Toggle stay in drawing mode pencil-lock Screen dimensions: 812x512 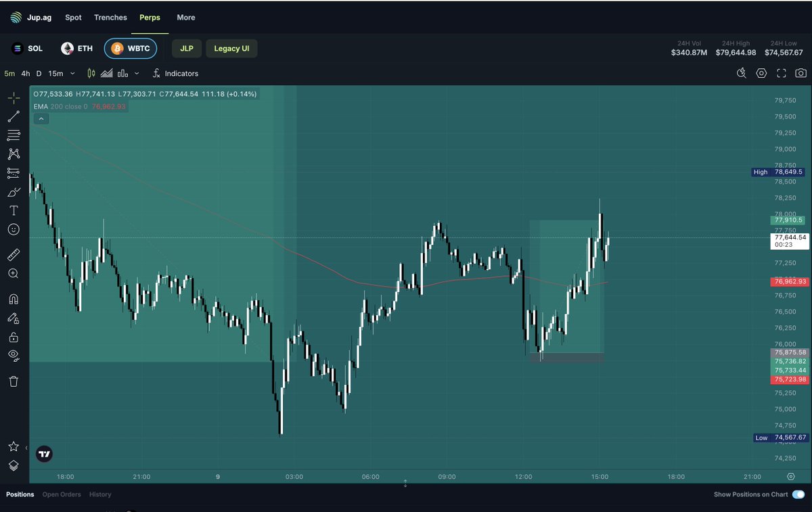[14, 318]
